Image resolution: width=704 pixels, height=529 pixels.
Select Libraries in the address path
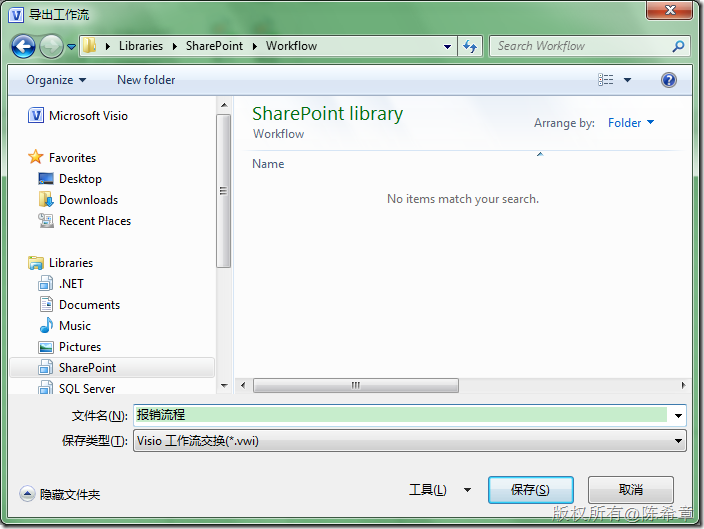pyautogui.click(x=141, y=46)
